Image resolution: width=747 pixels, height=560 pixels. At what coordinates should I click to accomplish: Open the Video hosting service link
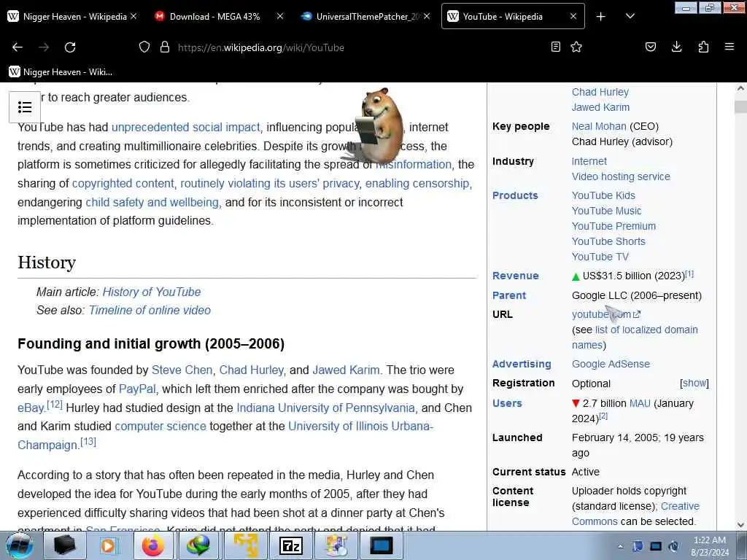621,176
